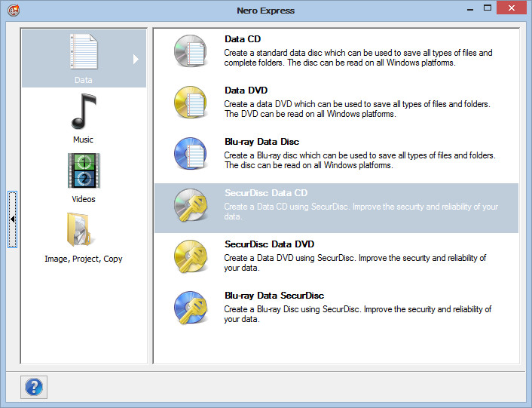
Task: Choose the Blu-ray Data Disc title
Action: (262, 142)
